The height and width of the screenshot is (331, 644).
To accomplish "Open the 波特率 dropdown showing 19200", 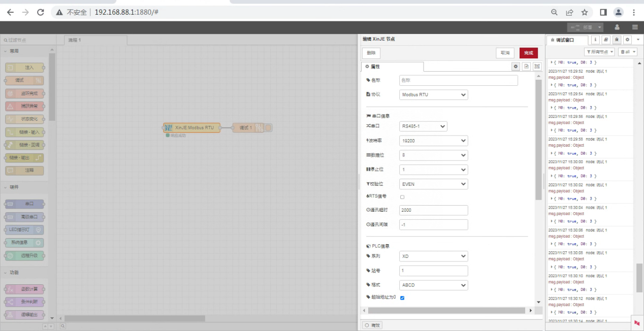I will tap(433, 141).
